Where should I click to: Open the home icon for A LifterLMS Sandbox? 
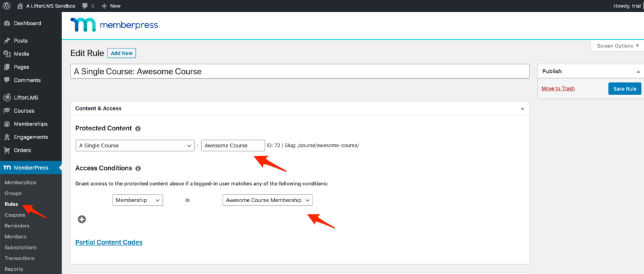pos(20,6)
